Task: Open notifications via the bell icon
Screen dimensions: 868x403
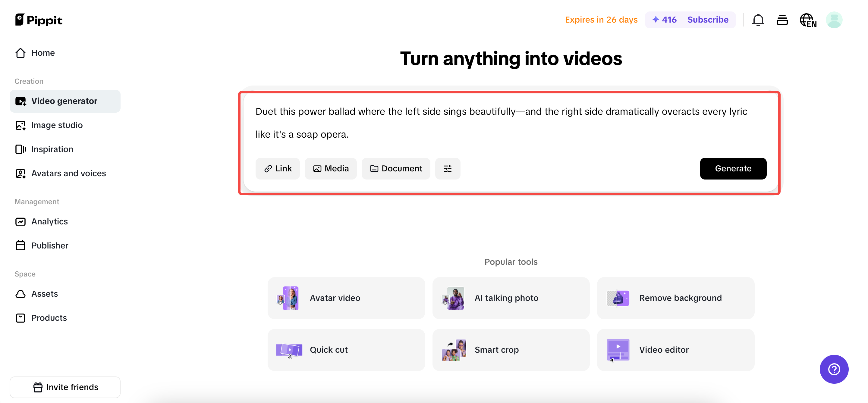Action: pyautogui.click(x=758, y=20)
